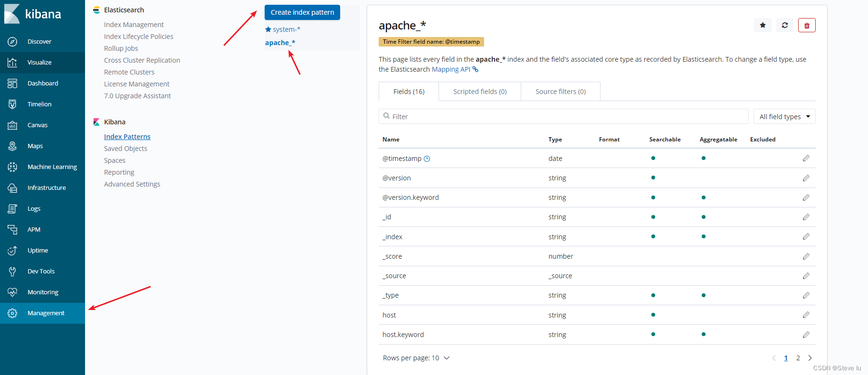Open the Logs icon in sidebar
Image resolution: width=868 pixels, height=375 pixels.
coord(12,209)
